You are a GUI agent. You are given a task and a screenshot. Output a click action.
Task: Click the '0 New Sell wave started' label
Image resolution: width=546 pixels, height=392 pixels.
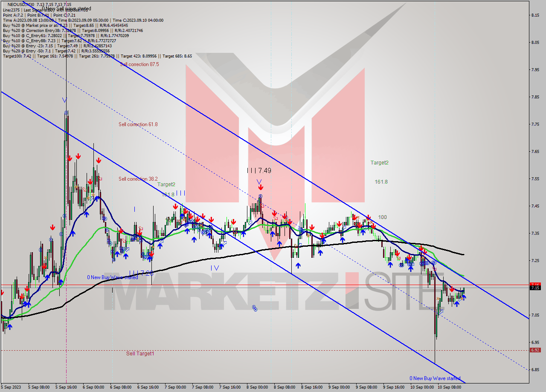67,9
